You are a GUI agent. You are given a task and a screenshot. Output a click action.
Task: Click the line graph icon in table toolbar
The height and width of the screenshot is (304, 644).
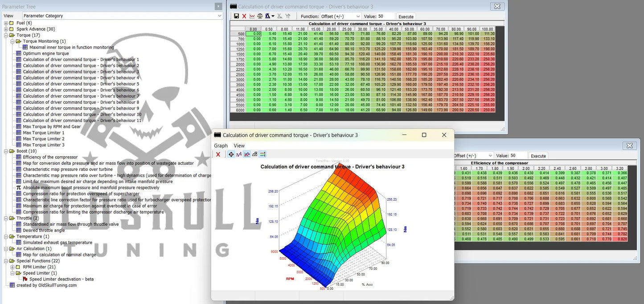252,16
